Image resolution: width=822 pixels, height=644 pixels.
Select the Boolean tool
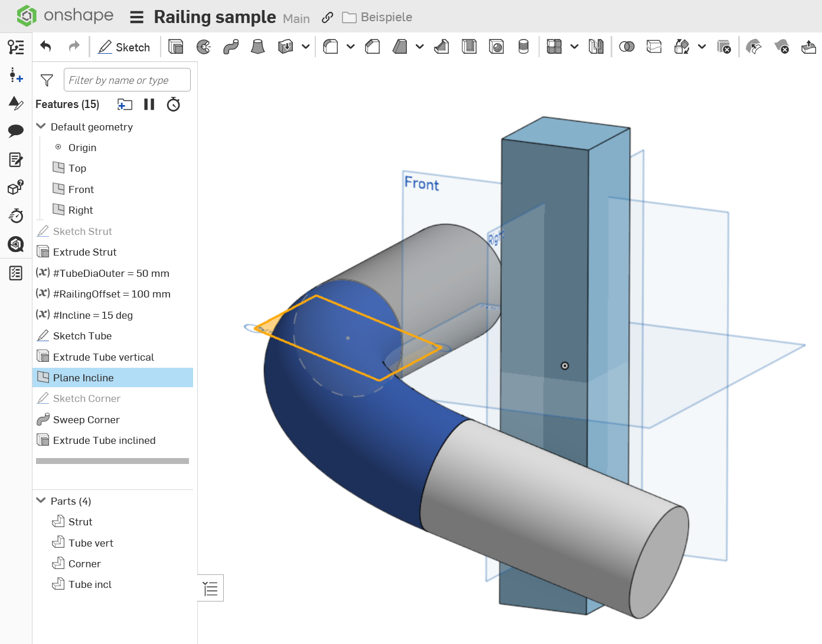[x=627, y=47]
